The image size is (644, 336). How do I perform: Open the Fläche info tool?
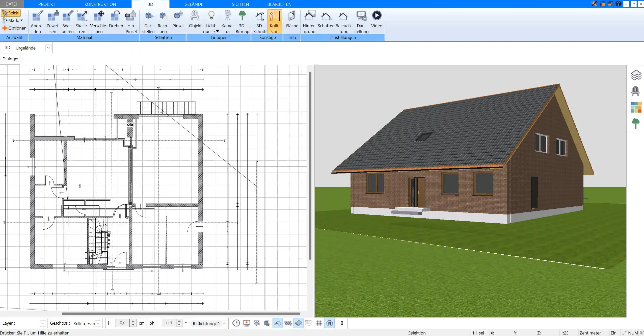coord(292,19)
